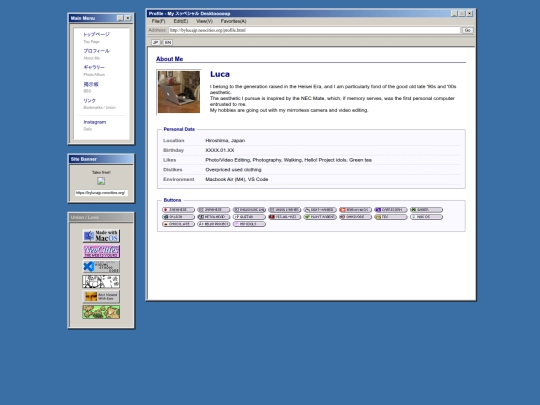Image resolution: width=540 pixels, height=405 pixels.
Task: Click the green pixel-art banner at the bottom
Action: (x=101, y=312)
